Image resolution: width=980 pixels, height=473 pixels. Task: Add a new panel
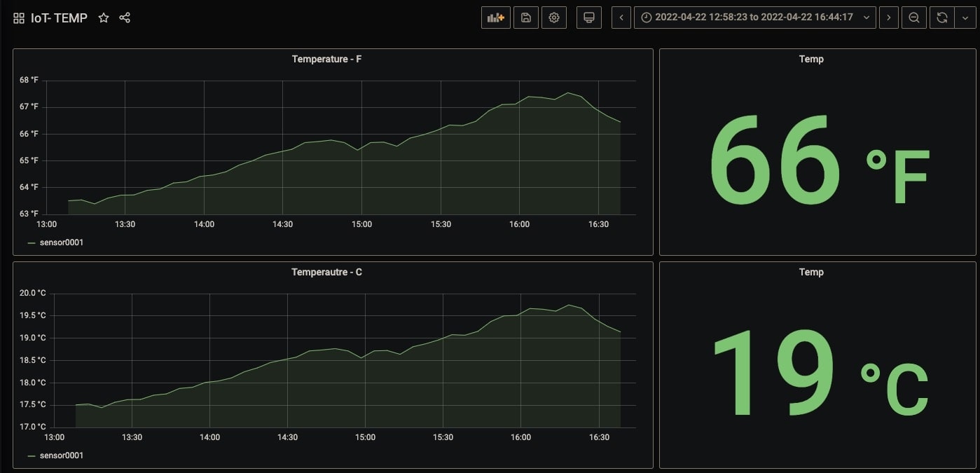[496, 18]
